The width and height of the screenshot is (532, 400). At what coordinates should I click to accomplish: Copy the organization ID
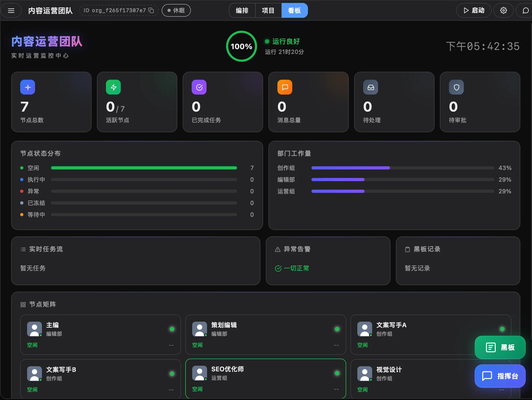pos(151,10)
